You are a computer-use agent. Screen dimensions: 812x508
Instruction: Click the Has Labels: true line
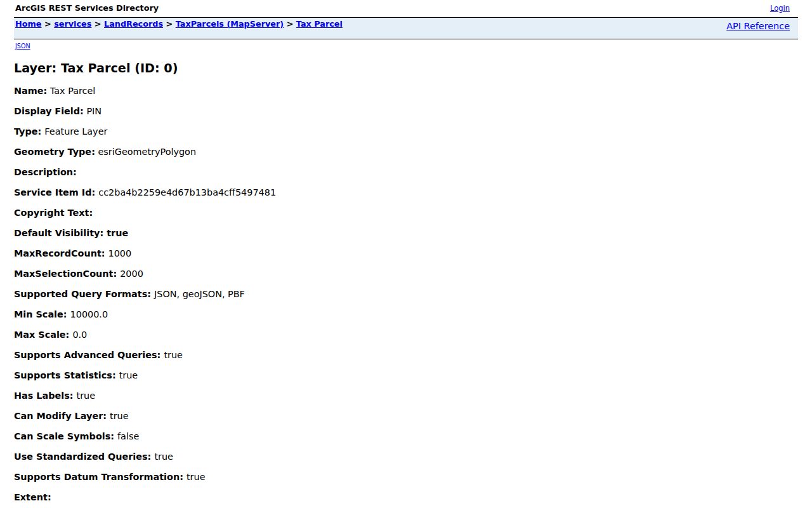55,396
